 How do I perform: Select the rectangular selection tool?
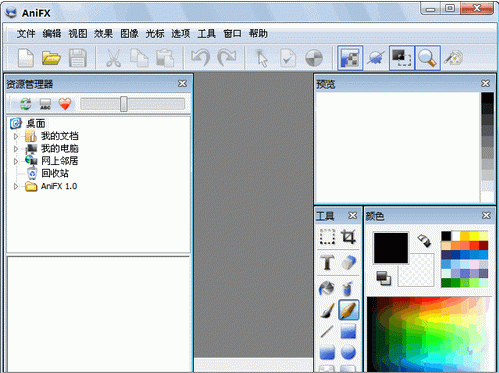[x=327, y=237]
